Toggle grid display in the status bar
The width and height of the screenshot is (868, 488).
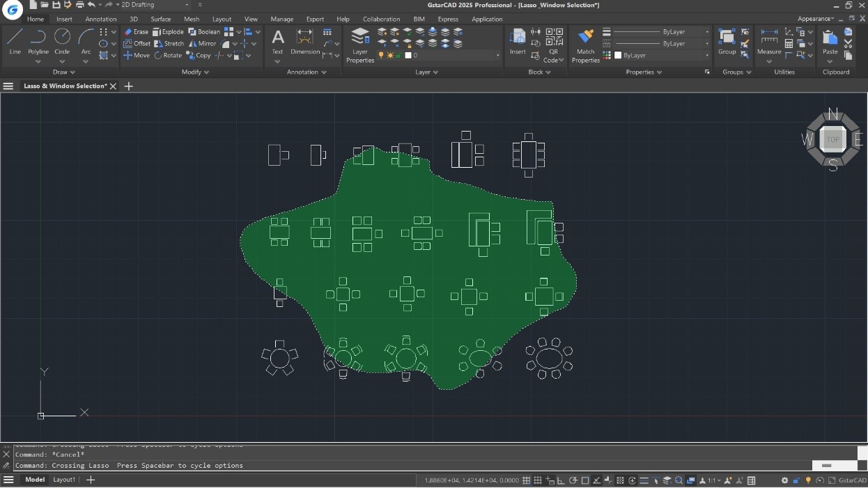(538, 480)
